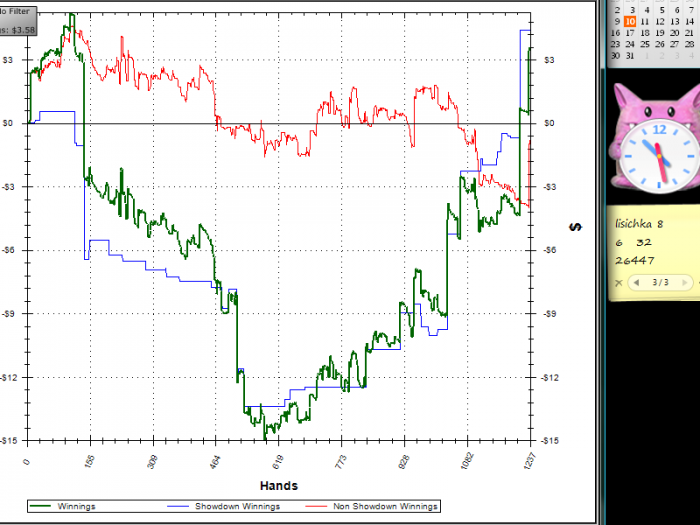This screenshot has width=700, height=525.
Task: Click the '$3.58' winnings value in the corner box
Action: pyautogui.click(x=23, y=30)
